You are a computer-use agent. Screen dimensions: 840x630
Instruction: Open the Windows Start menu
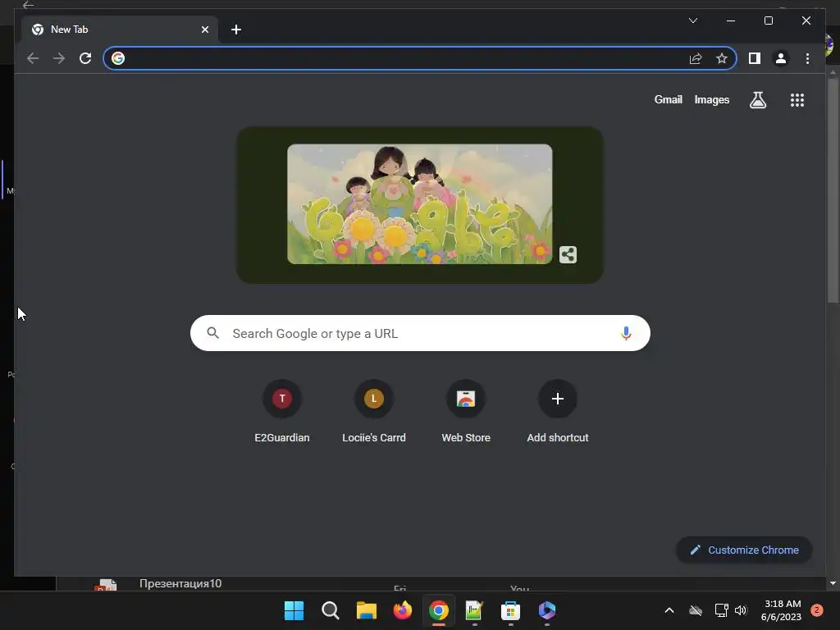294,610
